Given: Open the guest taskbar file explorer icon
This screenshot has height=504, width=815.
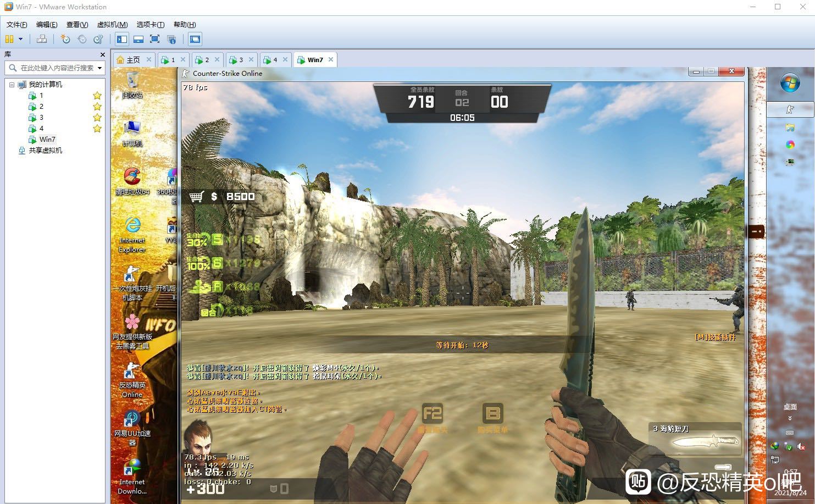Looking at the screenshot, I should pyautogui.click(x=790, y=128).
